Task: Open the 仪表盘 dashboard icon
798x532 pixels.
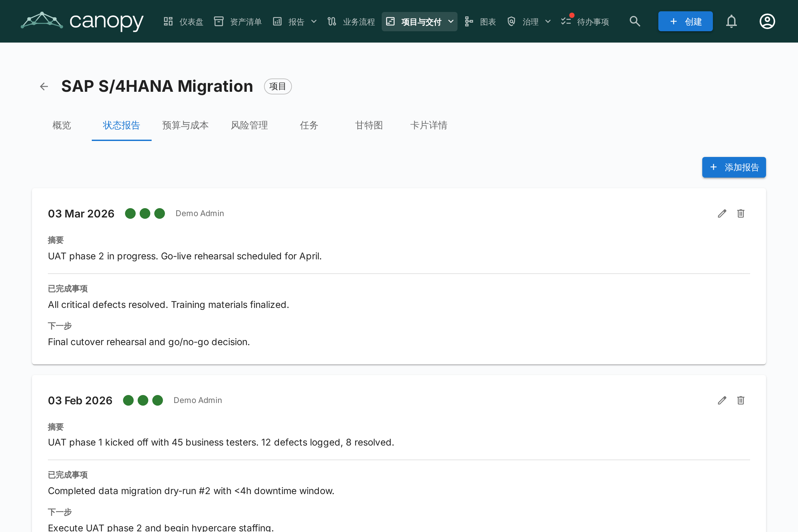Action: click(x=168, y=21)
